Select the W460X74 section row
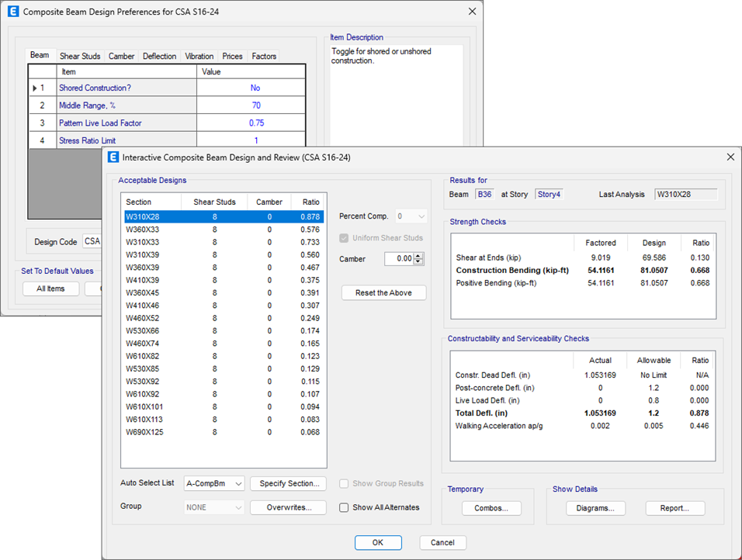 point(224,344)
